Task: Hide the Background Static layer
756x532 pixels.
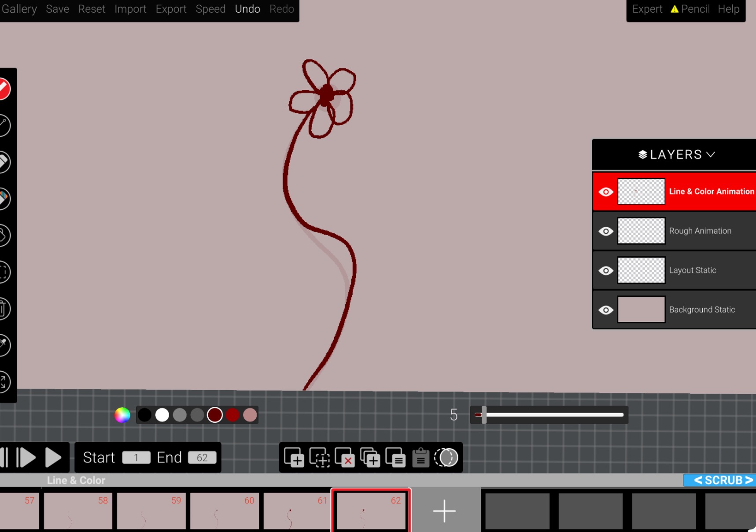Action: click(x=606, y=310)
